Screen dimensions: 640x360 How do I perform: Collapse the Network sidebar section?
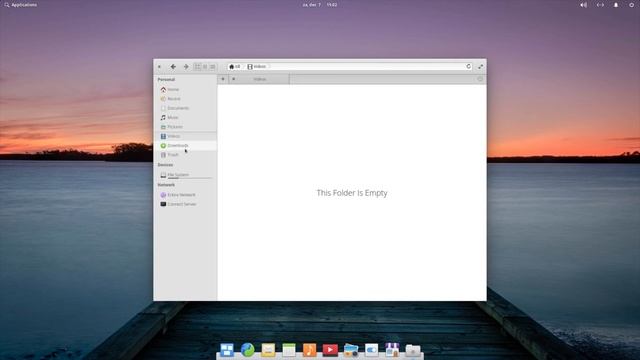tap(166, 185)
